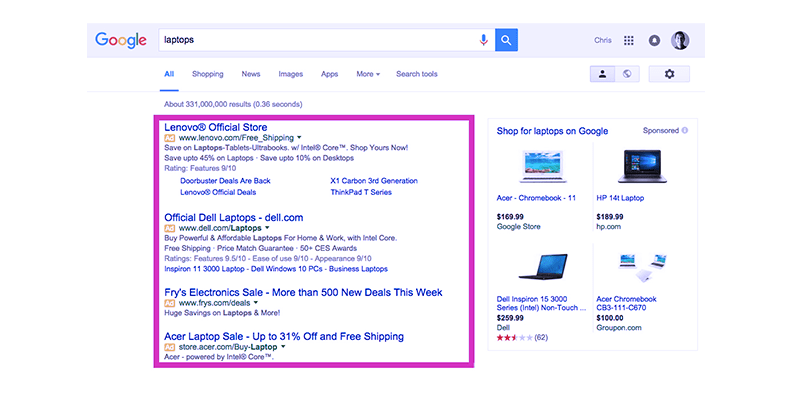The height and width of the screenshot is (400, 800).
Task: Click the Groupon.com seller name
Action: coord(619,328)
